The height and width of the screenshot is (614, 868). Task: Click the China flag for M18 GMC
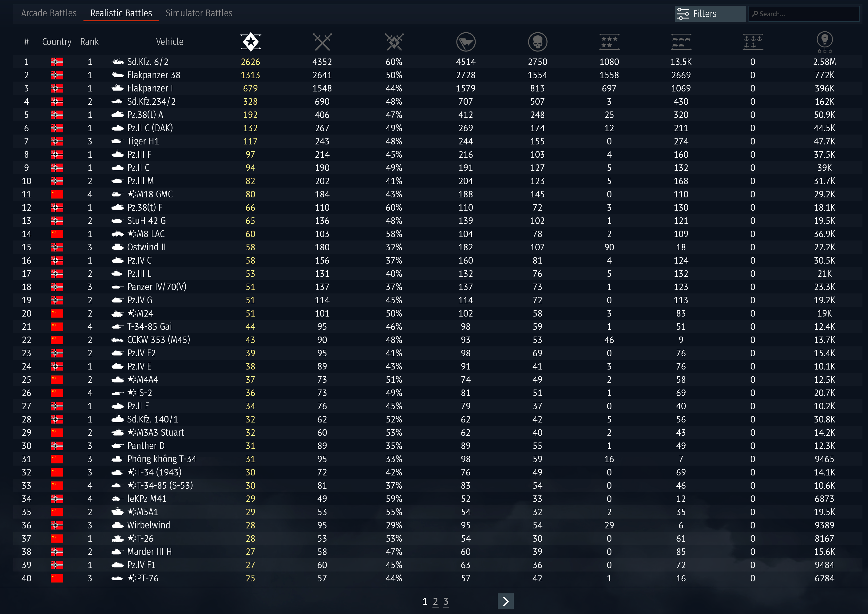point(57,194)
